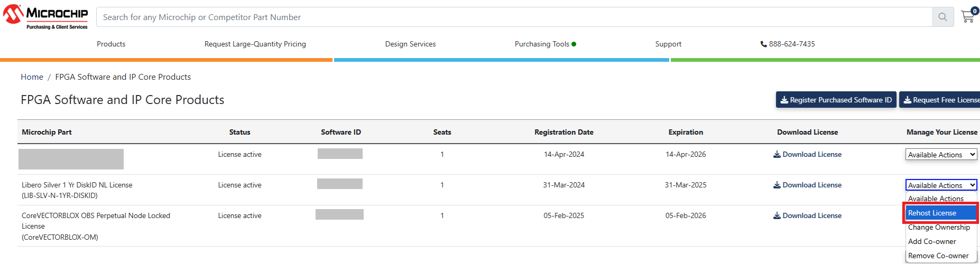Open the Purchasing Tools menu
The height and width of the screenshot is (264, 980).
coord(542,44)
